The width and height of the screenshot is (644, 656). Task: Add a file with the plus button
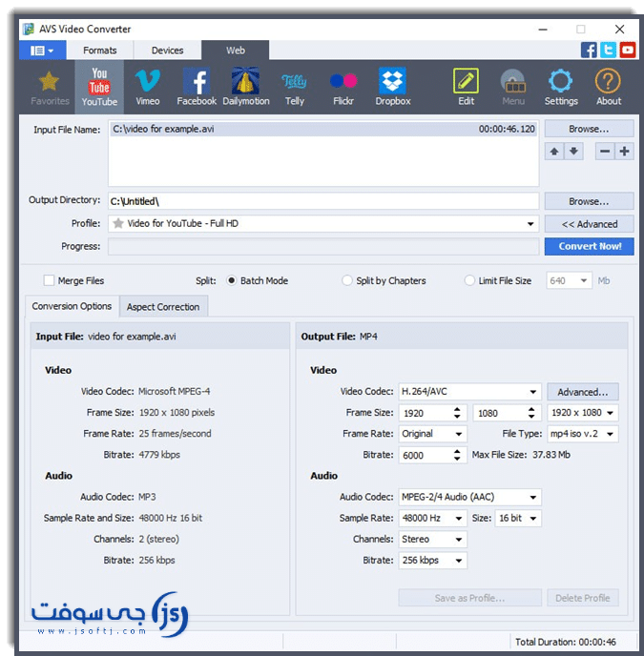624,151
